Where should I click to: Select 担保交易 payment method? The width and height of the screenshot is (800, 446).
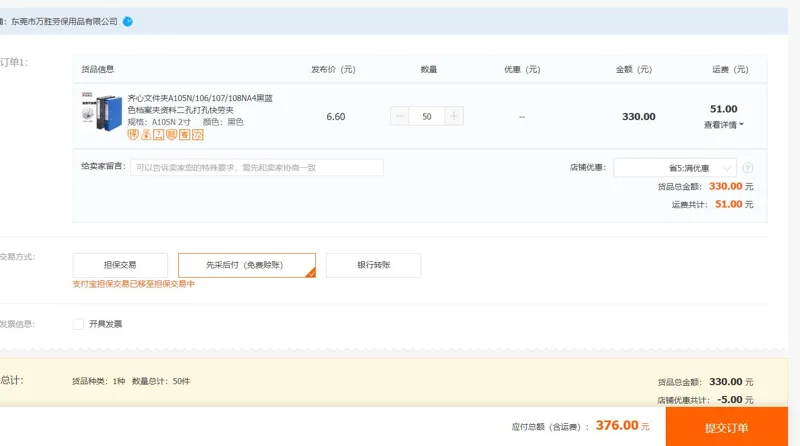coord(120,265)
